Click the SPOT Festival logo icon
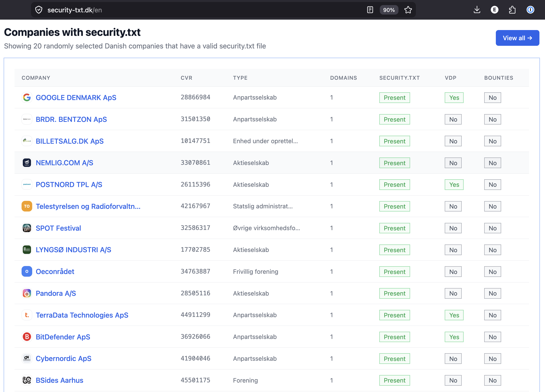 click(27, 228)
